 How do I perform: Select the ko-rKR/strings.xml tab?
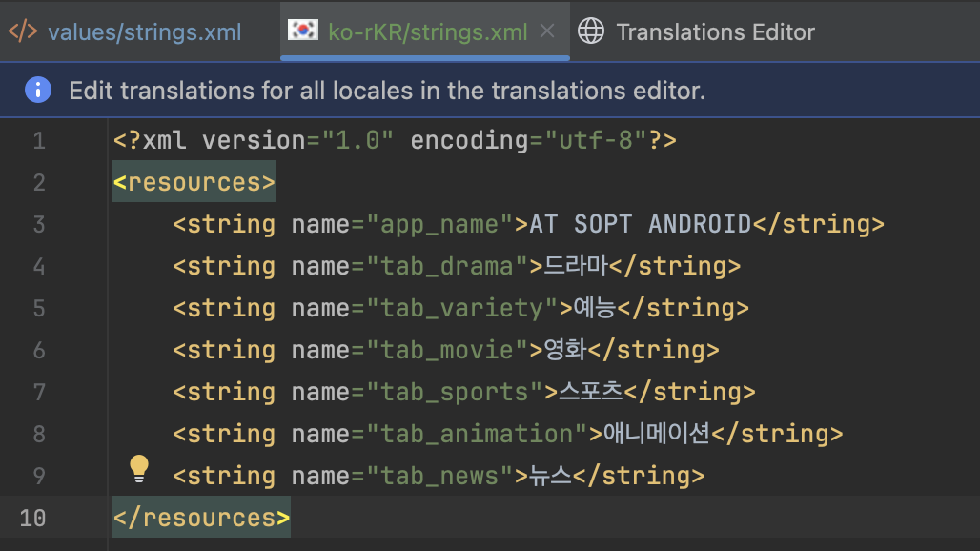[427, 31]
